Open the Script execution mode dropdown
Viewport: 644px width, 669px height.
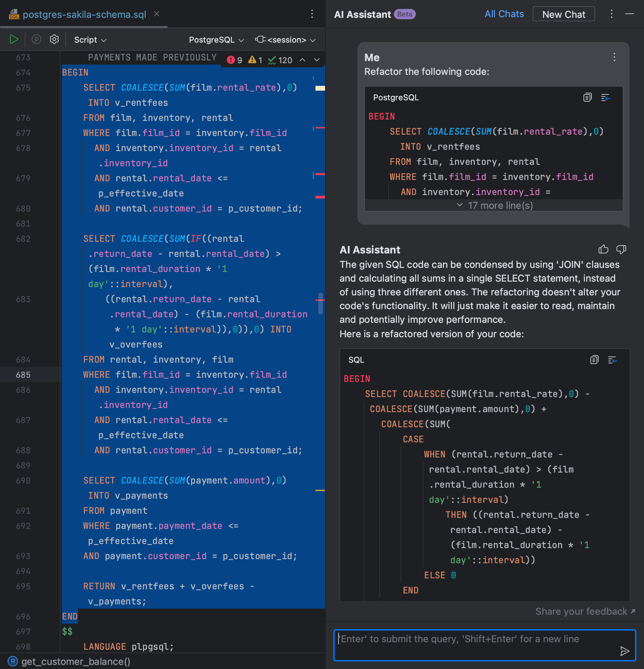89,39
